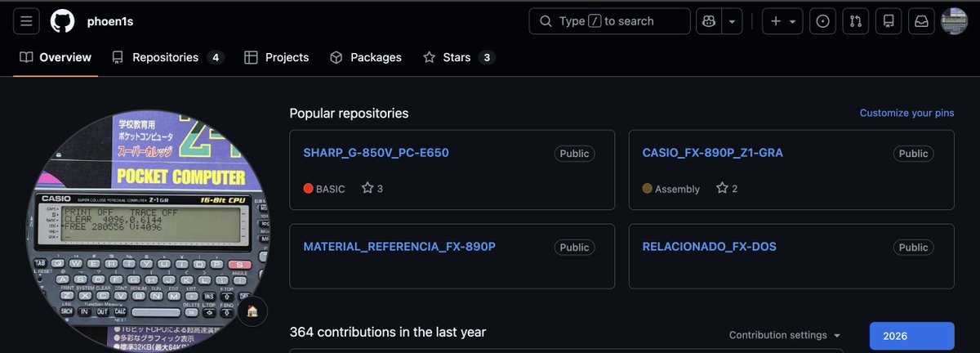Screen dimensions: 980x353
Task: Click the Stars count badge 3
Action: [487, 57]
